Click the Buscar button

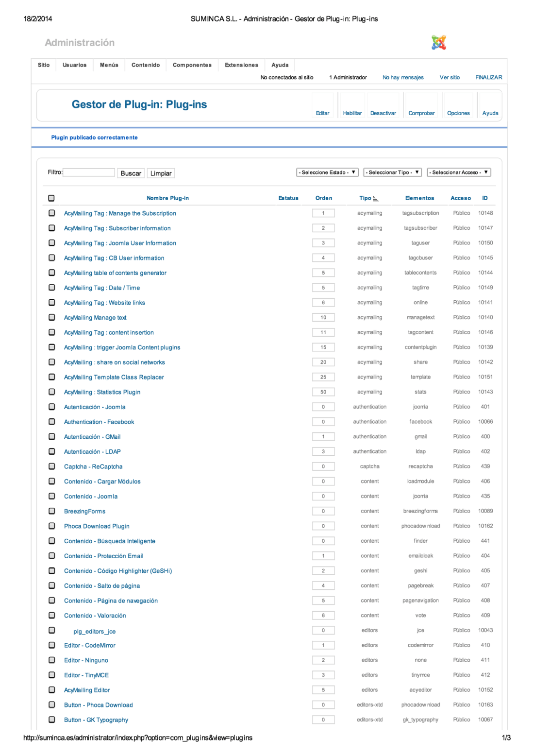(131, 173)
